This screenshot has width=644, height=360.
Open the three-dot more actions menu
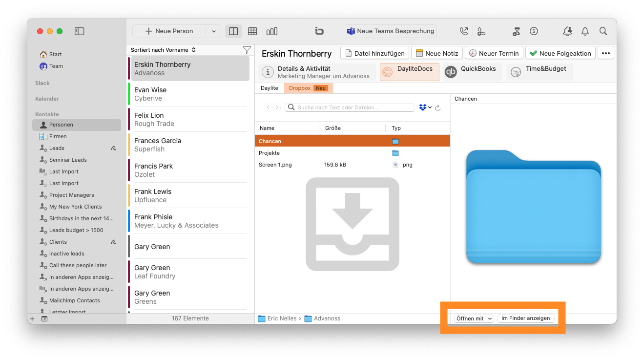606,53
